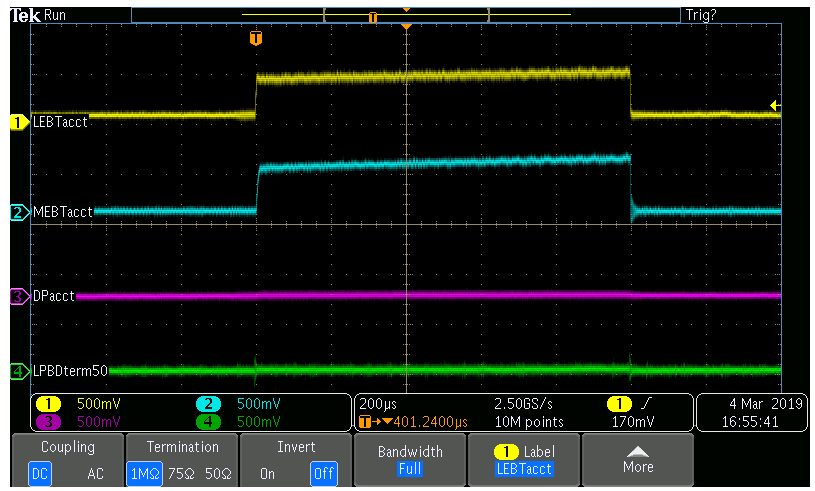Image resolution: width=815 pixels, height=491 pixels.
Task: Click the yellow trigger level arrow at right edge
Action: click(x=775, y=106)
